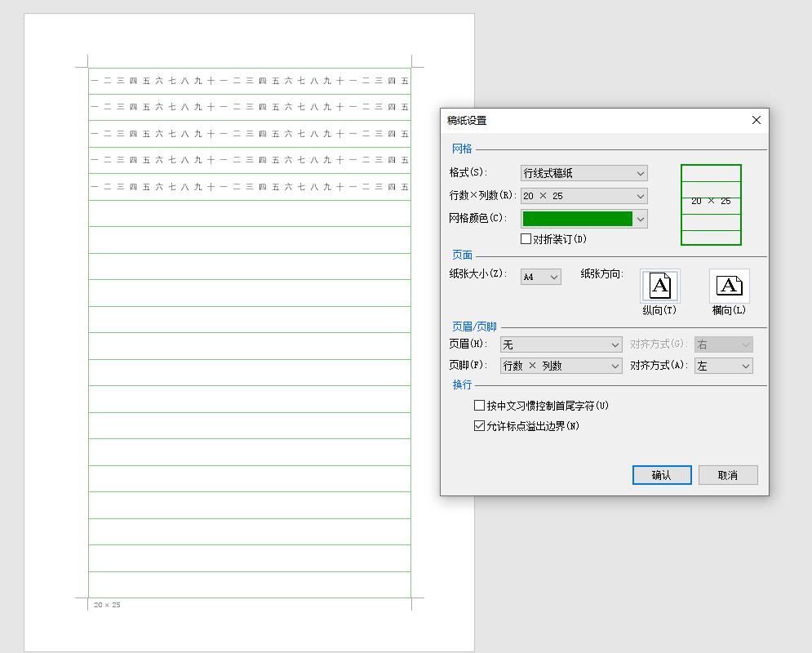Close the 稿纸设置 dialog
Screen dimensions: 812x653
[756, 119]
